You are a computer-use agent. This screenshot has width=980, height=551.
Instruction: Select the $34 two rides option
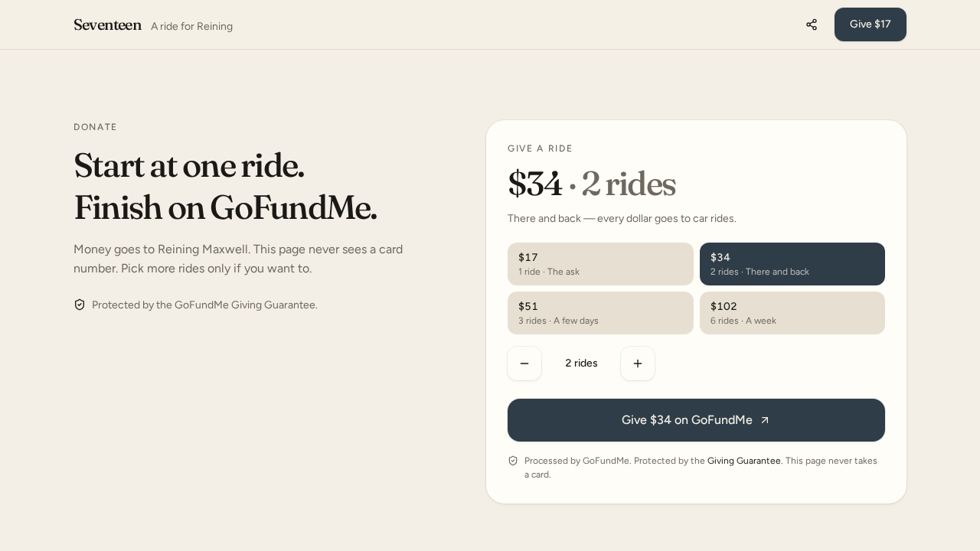[792, 264]
